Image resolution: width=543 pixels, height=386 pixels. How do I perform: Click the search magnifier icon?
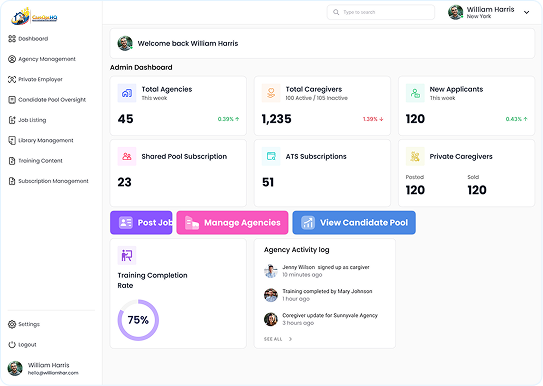click(336, 12)
